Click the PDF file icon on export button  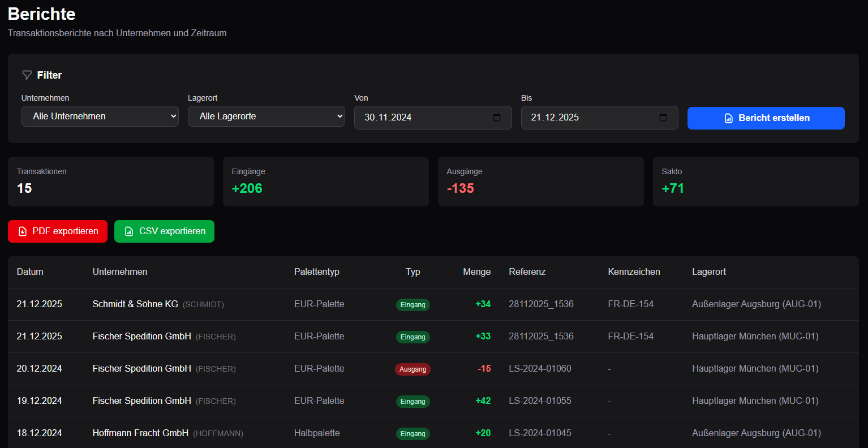coord(23,231)
